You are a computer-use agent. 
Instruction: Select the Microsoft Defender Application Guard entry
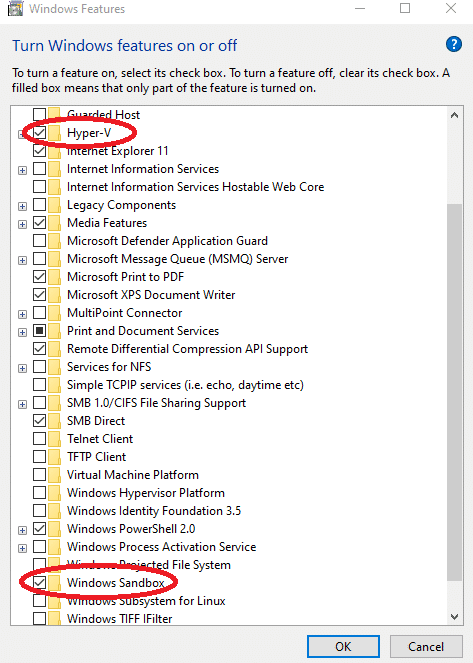click(167, 241)
